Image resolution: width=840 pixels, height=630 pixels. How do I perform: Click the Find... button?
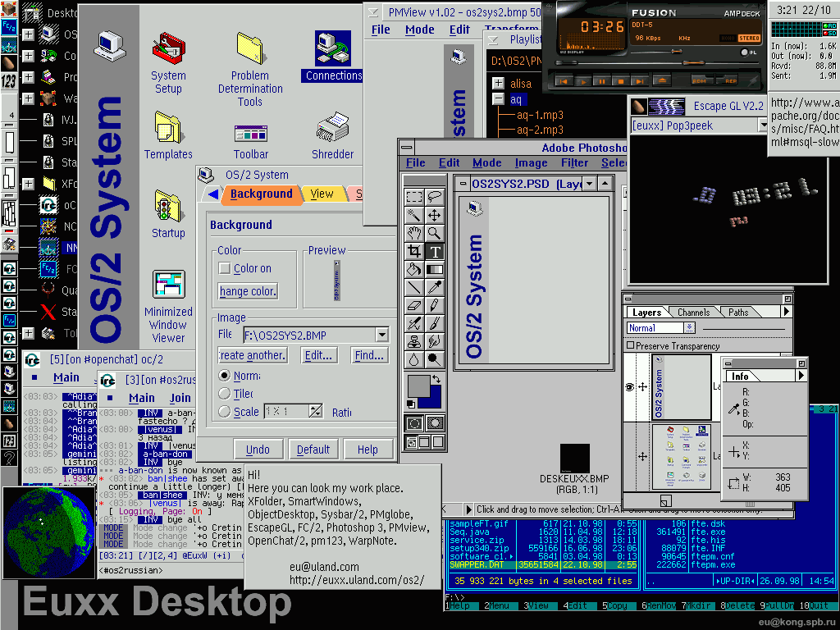pos(369,355)
